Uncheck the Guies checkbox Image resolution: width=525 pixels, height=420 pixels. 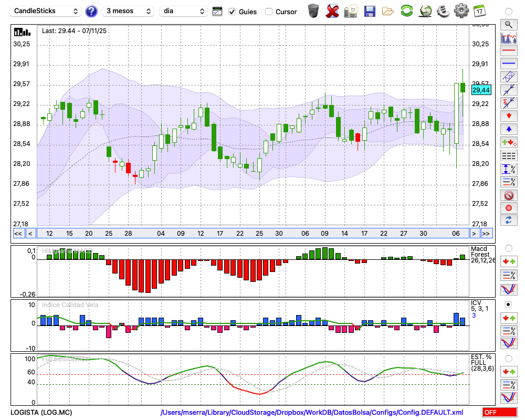(232, 12)
